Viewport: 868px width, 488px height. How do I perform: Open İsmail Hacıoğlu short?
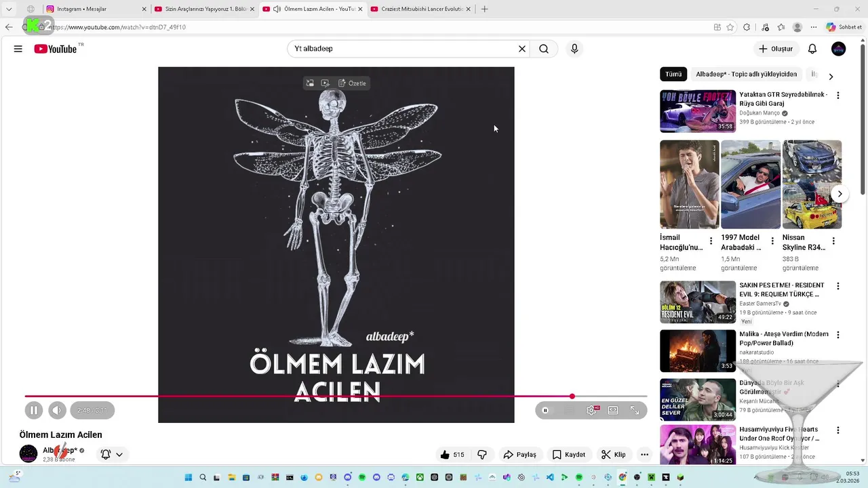[690, 184]
